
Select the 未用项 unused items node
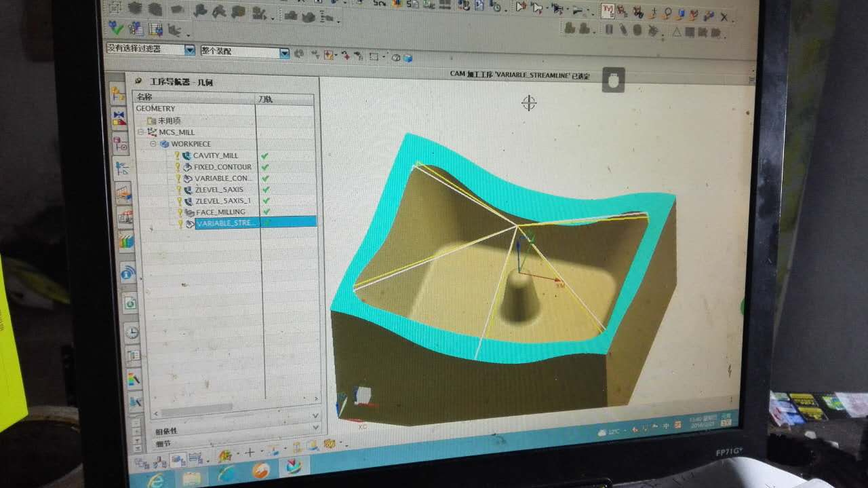(x=170, y=120)
